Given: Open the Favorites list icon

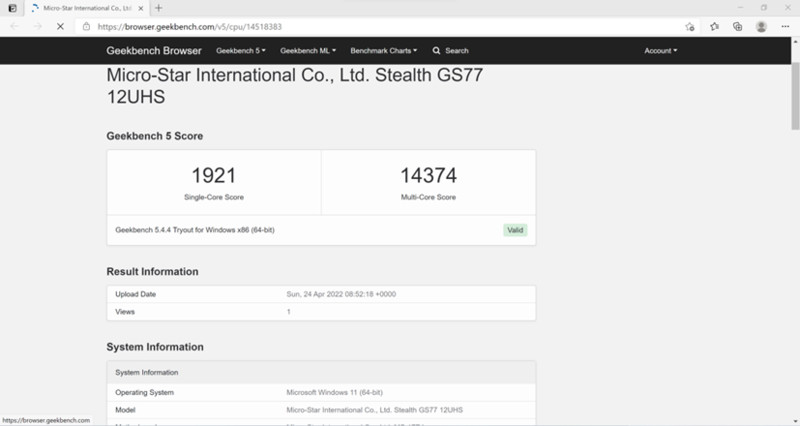Looking at the screenshot, I should coord(714,27).
